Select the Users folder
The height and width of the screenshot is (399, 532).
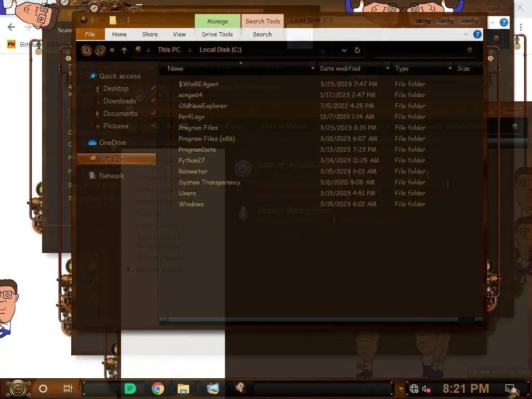(187, 193)
